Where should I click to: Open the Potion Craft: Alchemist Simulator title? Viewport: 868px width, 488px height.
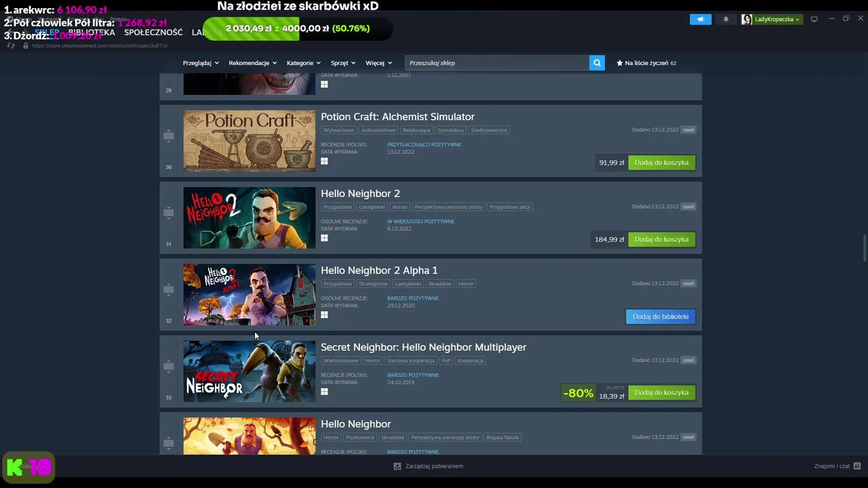click(x=397, y=117)
